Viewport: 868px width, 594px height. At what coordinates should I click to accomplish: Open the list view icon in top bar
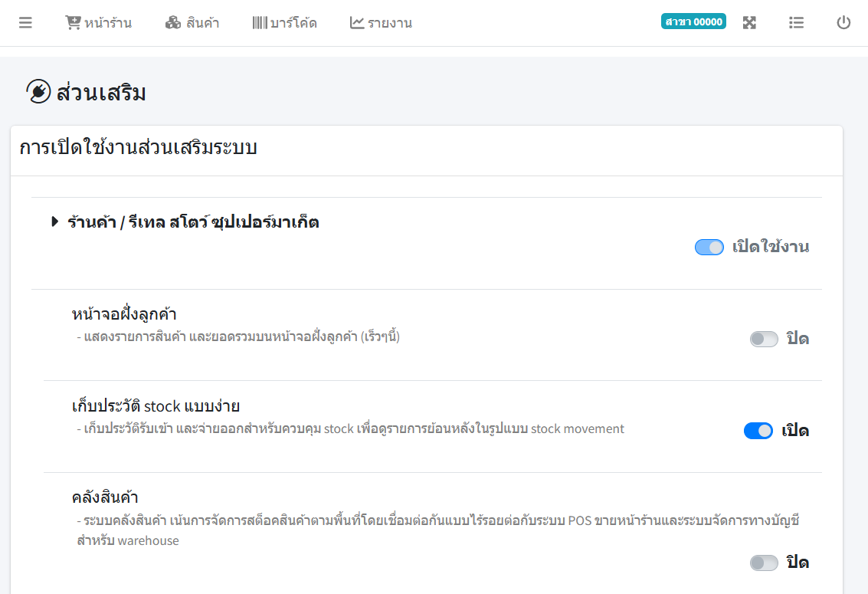[796, 22]
